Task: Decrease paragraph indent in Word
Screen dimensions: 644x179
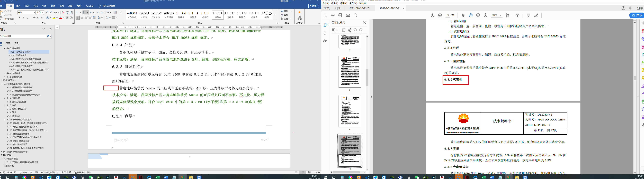Action: click(x=99, y=13)
